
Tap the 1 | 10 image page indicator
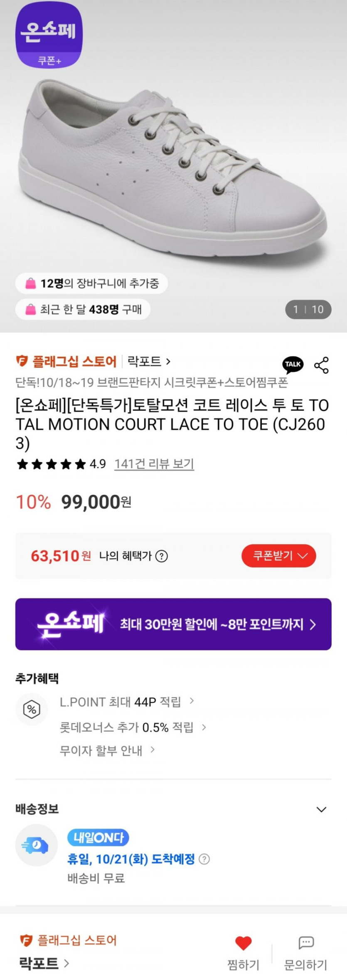point(308,309)
